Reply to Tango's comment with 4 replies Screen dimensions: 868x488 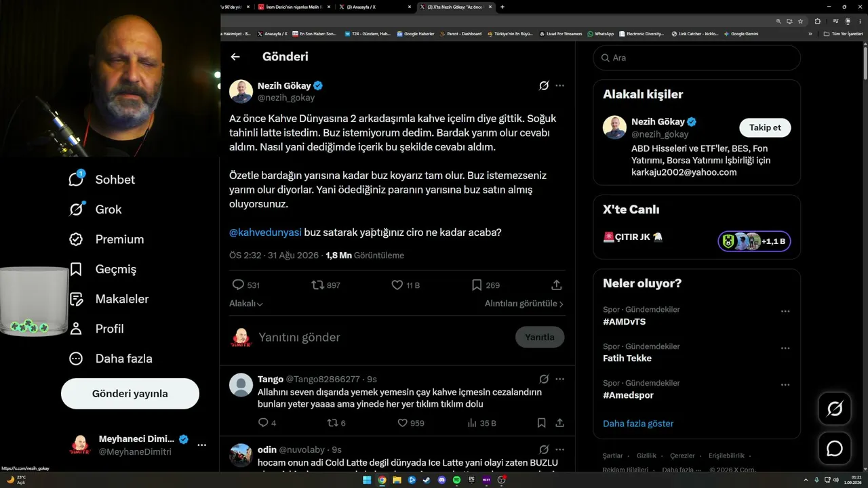click(267, 423)
